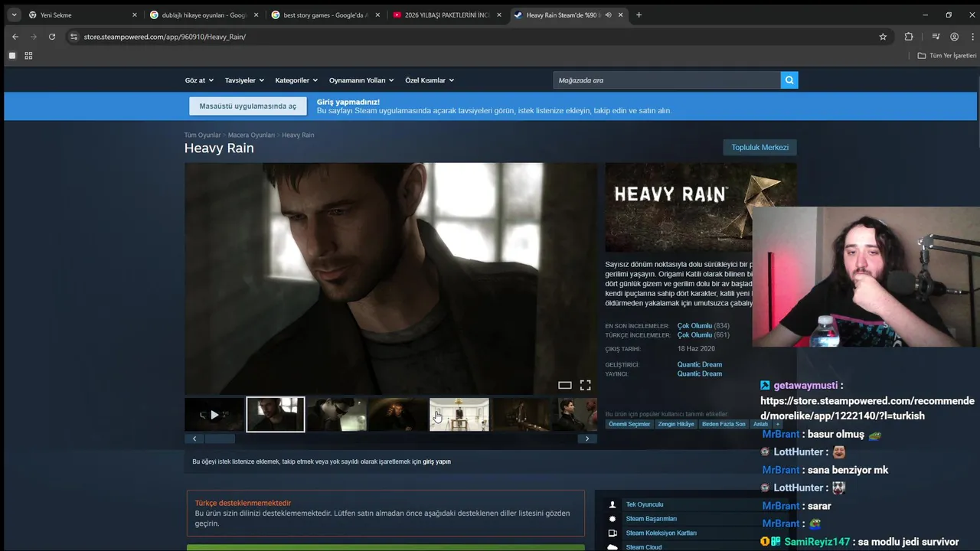Image resolution: width=980 pixels, height=551 pixels.
Task: Click the Steam Koleksiyon Kartları cards icon
Action: 612,533
